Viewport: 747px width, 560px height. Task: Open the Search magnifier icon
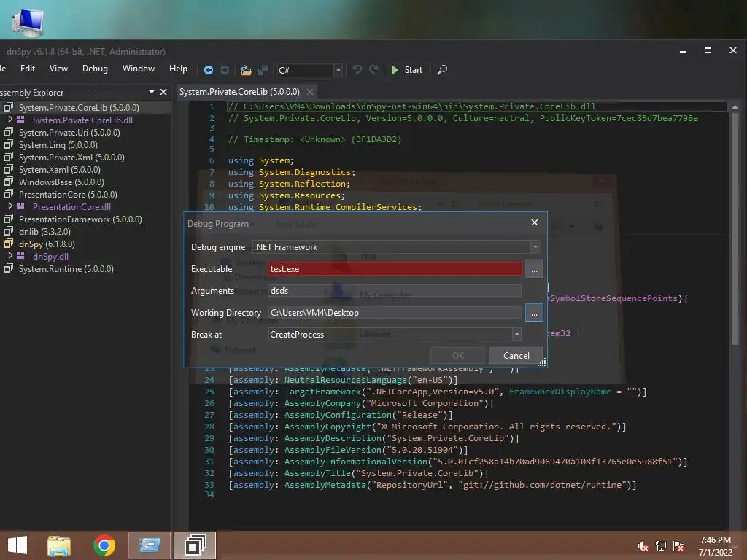[x=442, y=70]
